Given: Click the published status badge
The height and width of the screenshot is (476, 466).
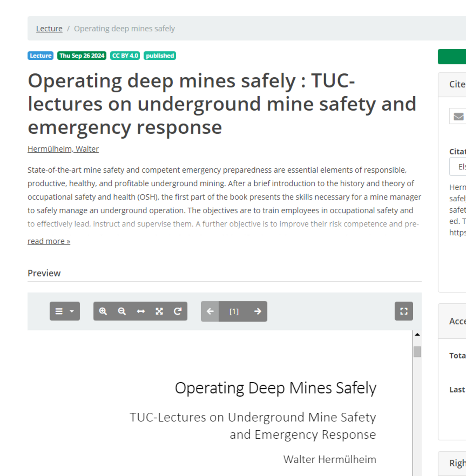Looking at the screenshot, I should (x=160, y=56).
